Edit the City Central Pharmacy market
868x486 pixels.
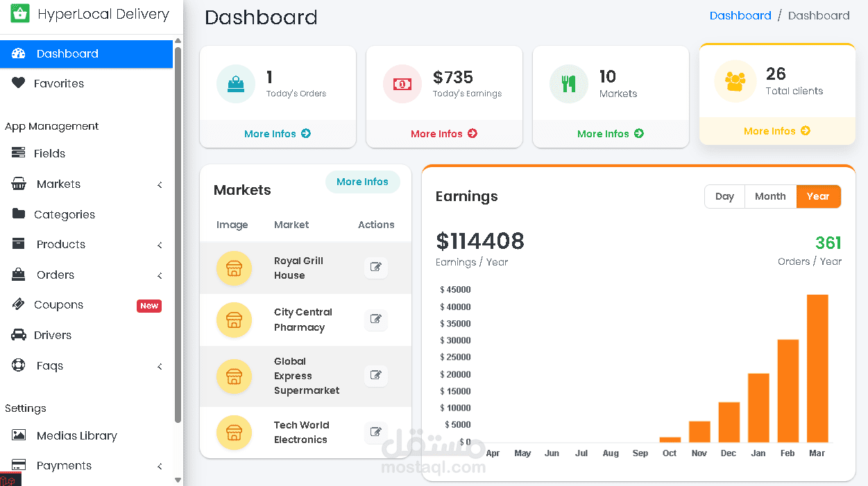click(376, 319)
